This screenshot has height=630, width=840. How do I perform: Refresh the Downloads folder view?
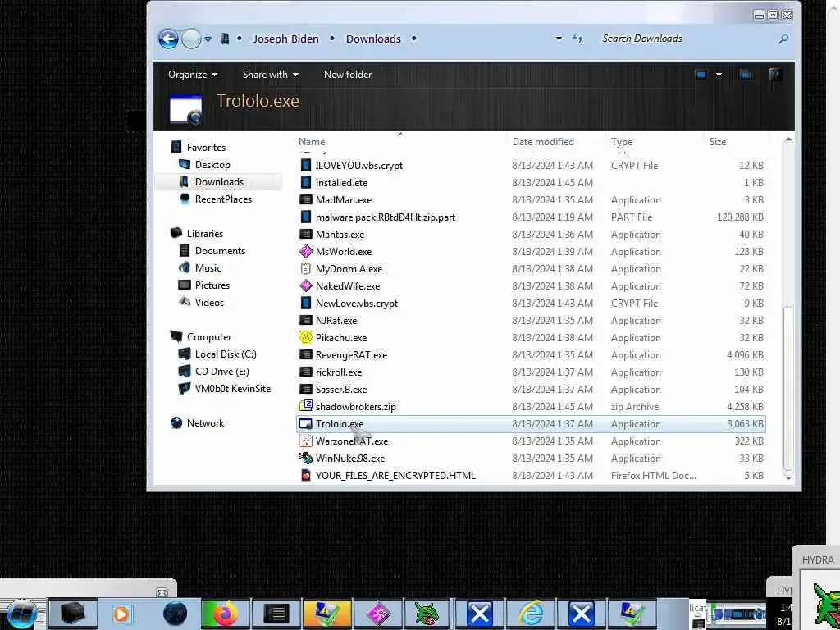tap(577, 39)
